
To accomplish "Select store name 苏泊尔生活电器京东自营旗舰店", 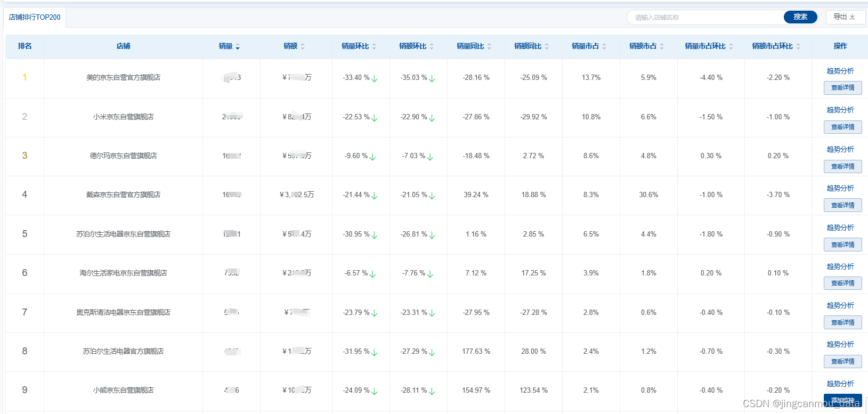I will [x=123, y=234].
